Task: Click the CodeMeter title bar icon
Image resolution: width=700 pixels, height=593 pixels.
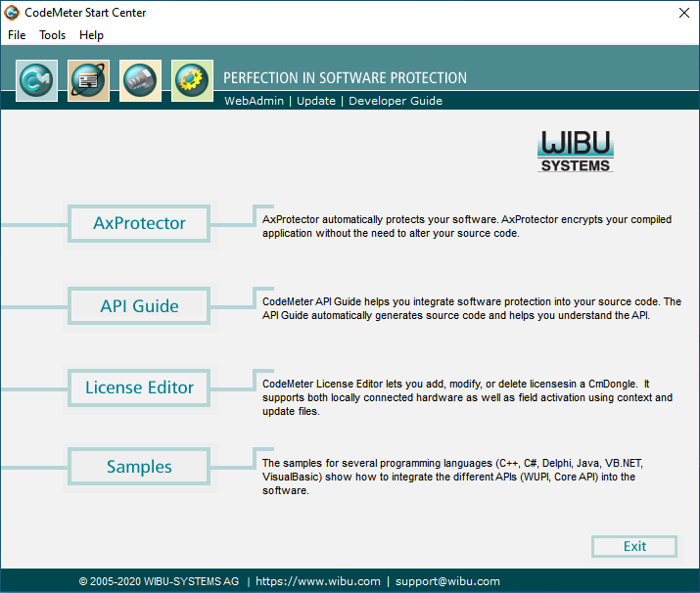Action: pos(12,13)
